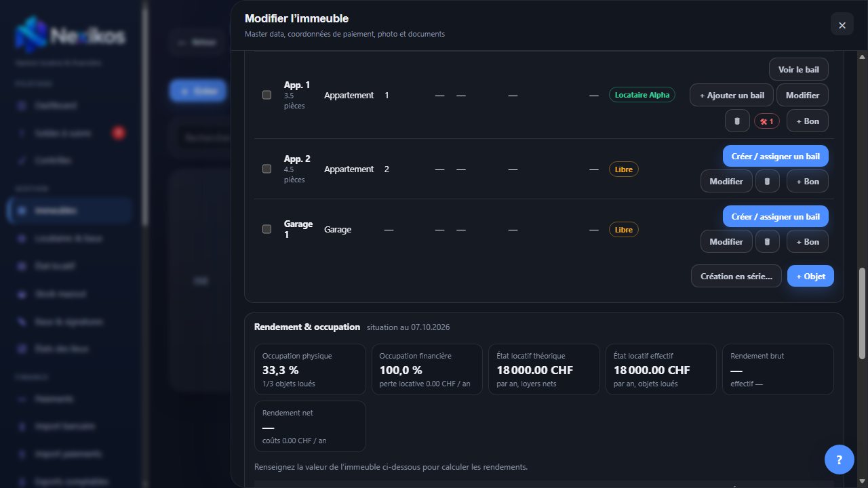Open the red repair badge on App. 1
Image resolution: width=868 pixels, height=488 pixels.
tap(767, 121)
